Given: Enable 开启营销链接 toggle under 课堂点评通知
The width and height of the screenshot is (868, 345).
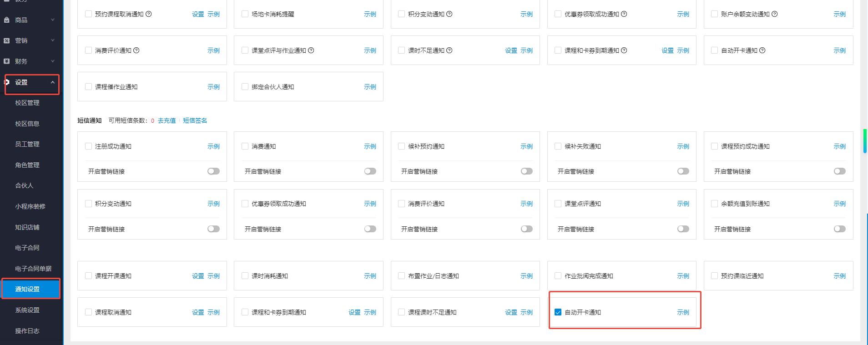Looking at the screenshot, I should tap(683, 229).
